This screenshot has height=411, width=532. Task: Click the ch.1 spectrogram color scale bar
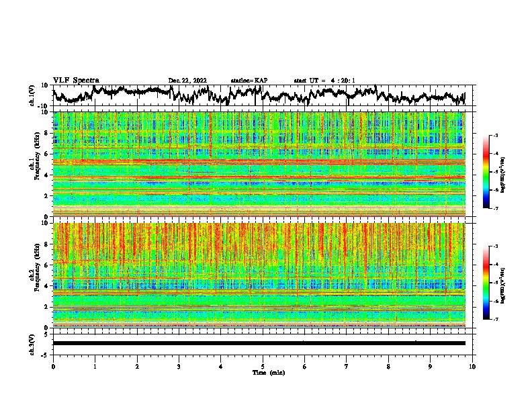[x=486, y=172]
